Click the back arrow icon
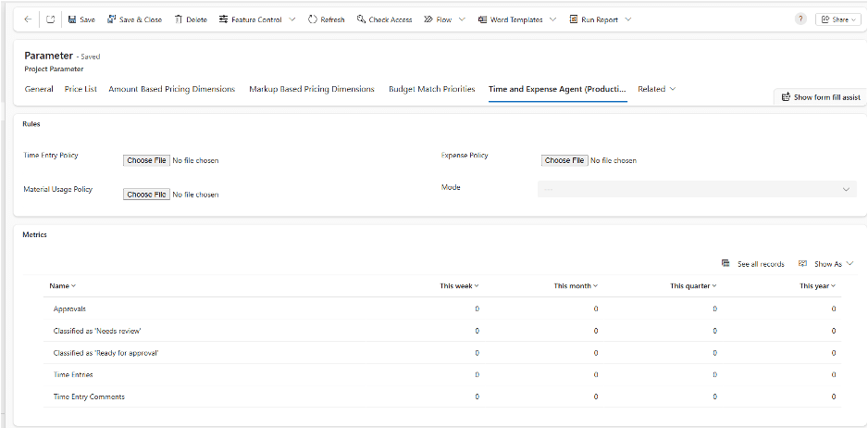 click(28, 19)
